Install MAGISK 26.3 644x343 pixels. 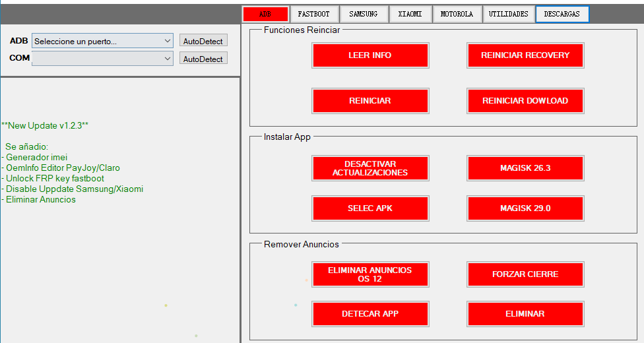(525, 168)
